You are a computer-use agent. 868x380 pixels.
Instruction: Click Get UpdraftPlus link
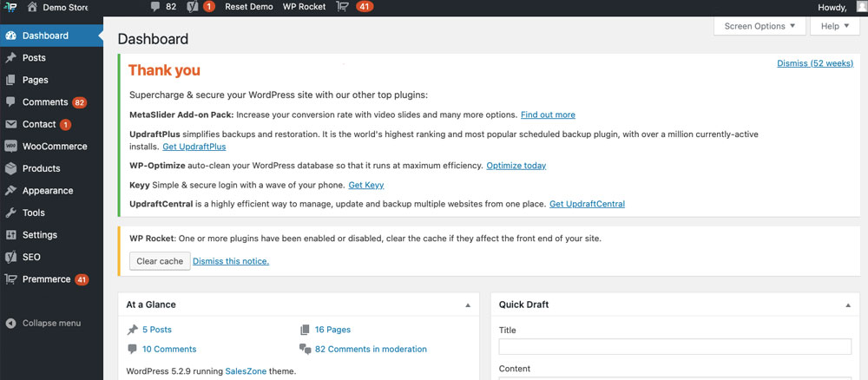coord(194,147)
